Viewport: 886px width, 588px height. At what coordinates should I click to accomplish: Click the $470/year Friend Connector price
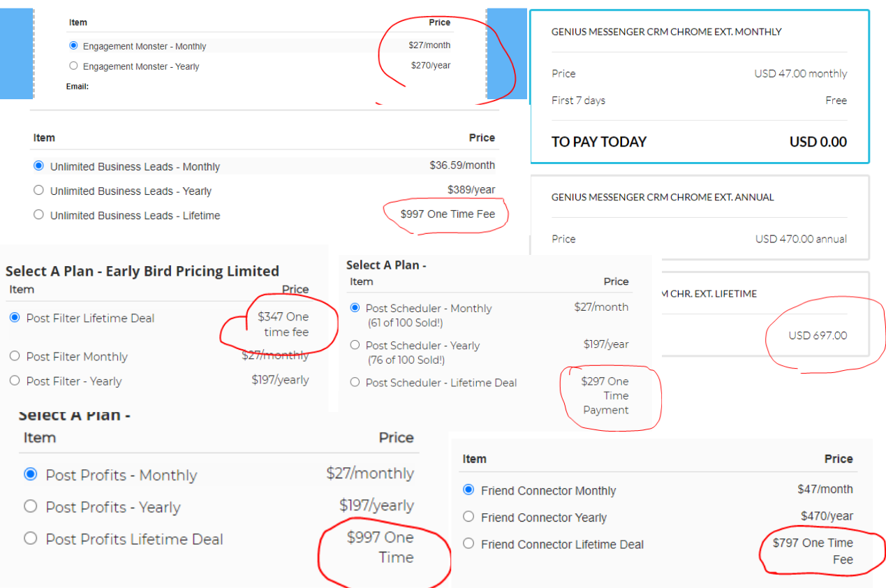[827, 516]
